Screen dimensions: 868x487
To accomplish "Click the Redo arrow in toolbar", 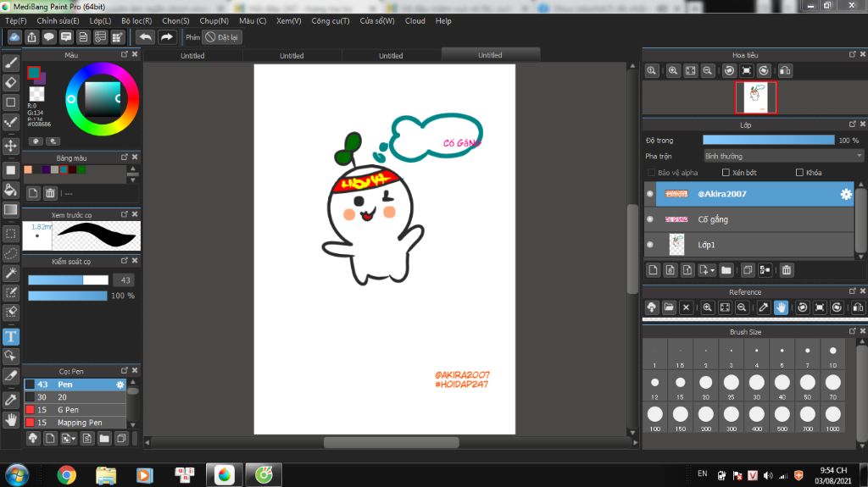I will tap(166, 37).
